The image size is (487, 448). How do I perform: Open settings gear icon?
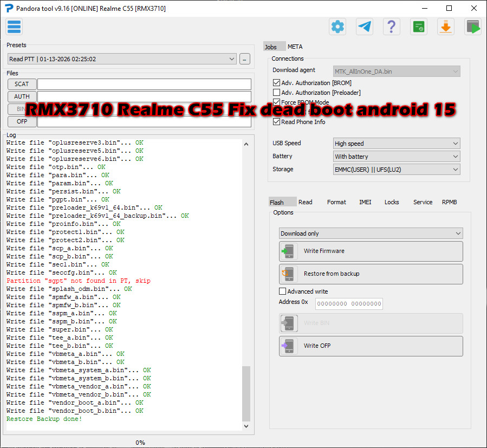[x=337, y=27]
